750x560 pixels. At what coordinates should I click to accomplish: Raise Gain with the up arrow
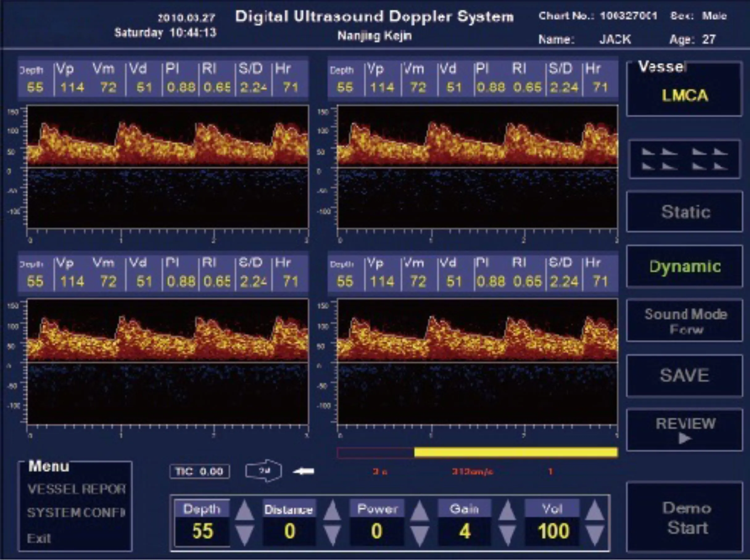[507, 511]
